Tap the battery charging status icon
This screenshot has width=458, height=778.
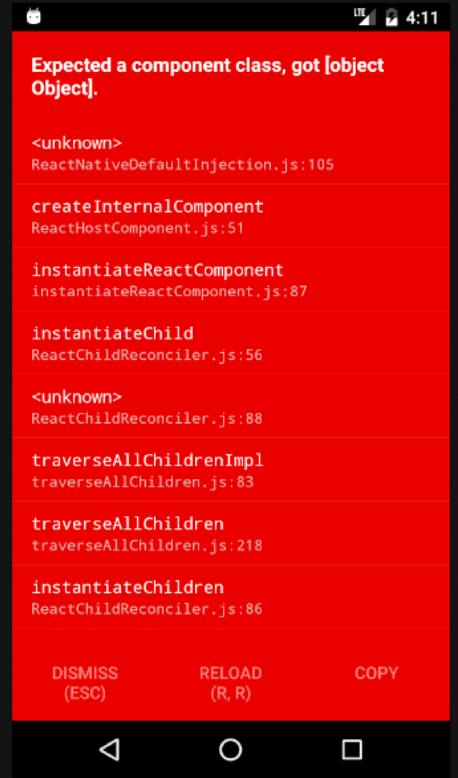tap(392, 17)
